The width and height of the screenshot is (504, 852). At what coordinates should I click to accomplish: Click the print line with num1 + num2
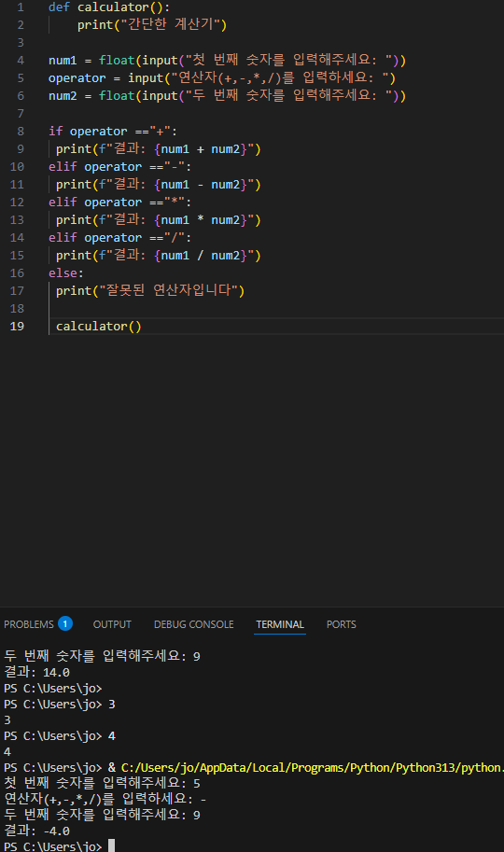point(159,149)
